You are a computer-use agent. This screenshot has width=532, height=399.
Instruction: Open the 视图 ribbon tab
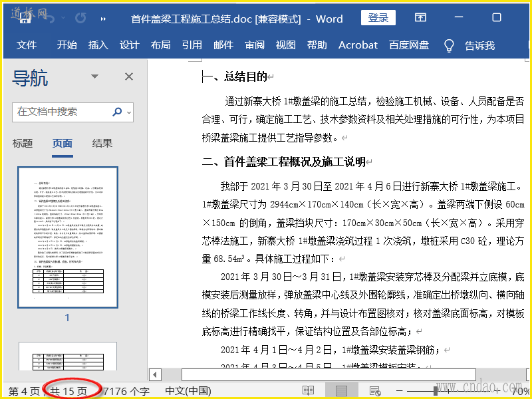(286, 45)
